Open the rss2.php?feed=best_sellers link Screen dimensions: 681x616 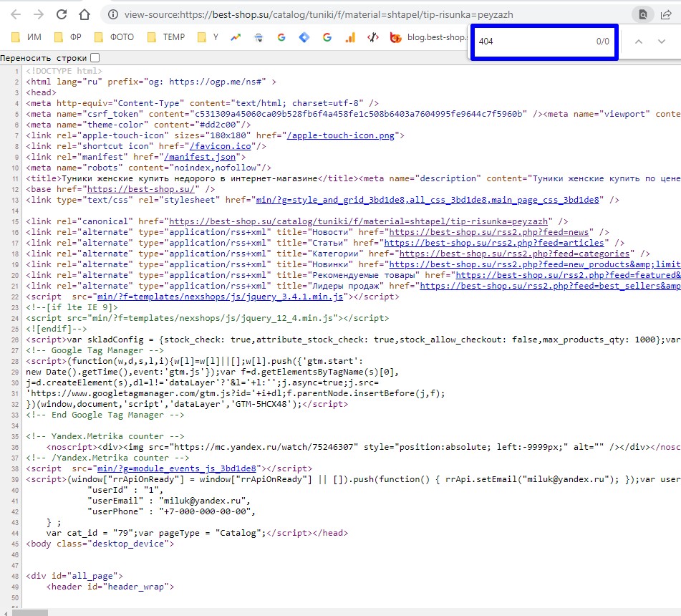[x=550, y=286]
